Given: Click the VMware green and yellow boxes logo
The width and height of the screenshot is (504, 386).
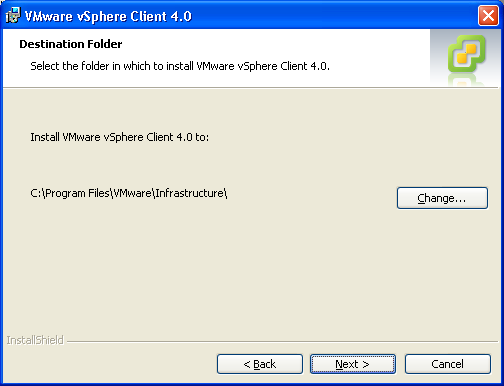Looking at the screenshot, I should 466,54.
